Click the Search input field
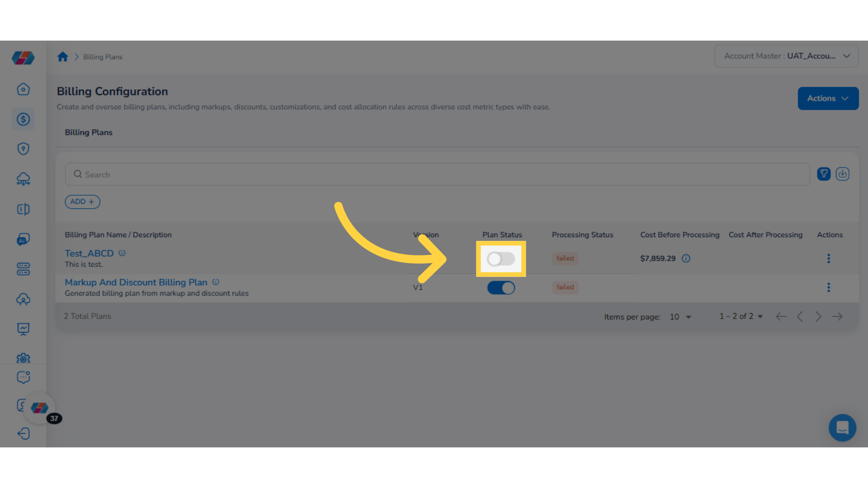The image size is (868, 488). click(x=437, y=174)
